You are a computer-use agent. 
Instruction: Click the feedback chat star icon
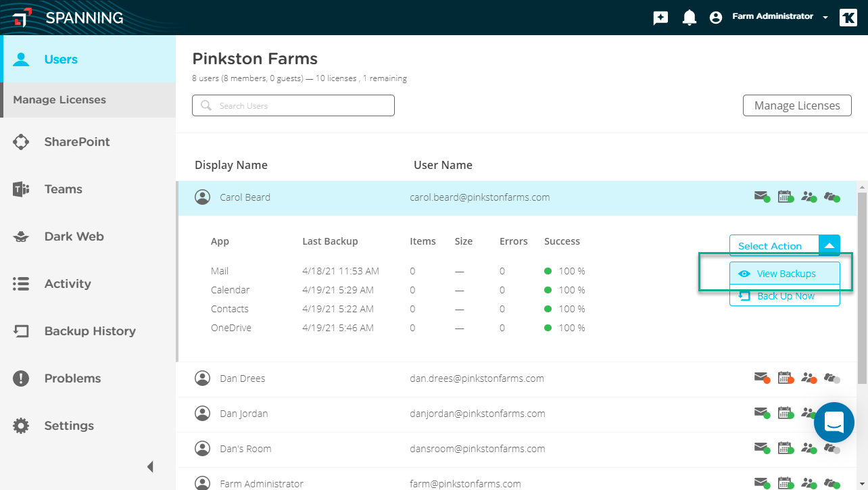click(x=660, y=18)
